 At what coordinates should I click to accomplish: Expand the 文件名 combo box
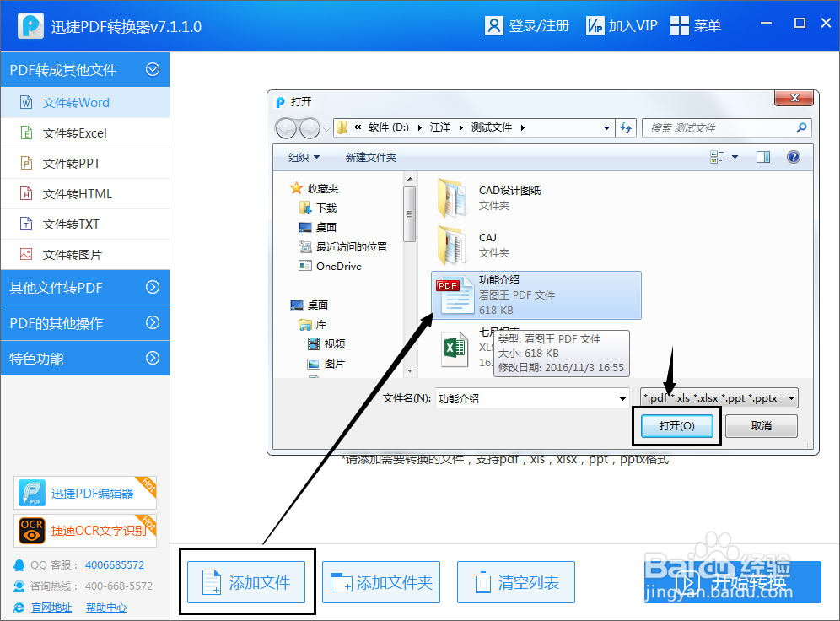coord(622,397)
